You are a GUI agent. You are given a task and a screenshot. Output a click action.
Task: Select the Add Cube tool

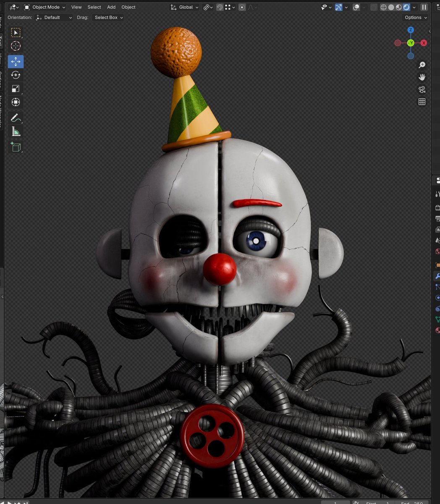tap(16, 147)
